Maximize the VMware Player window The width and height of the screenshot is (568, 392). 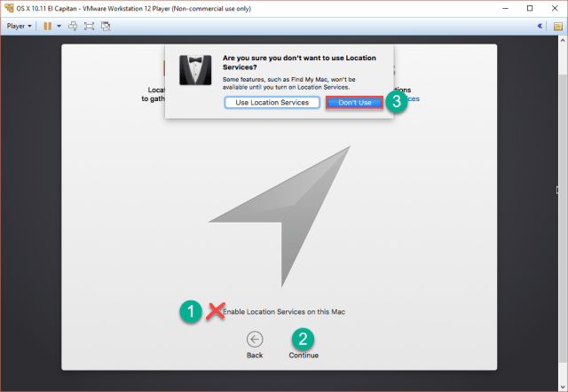click(530, 8)
